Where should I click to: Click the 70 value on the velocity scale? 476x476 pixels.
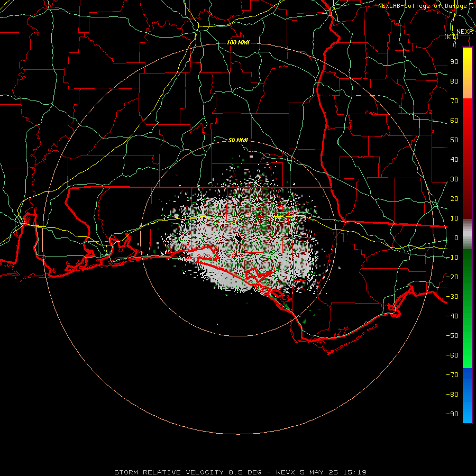coord(454,101)
